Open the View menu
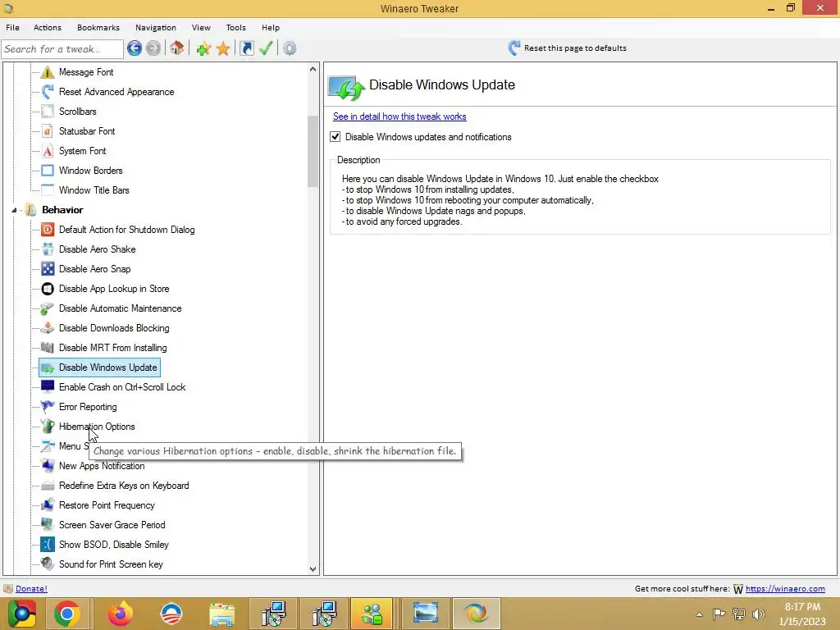This screenshot has width=840, height=630. pyautogui.click(x=201, y=27)
